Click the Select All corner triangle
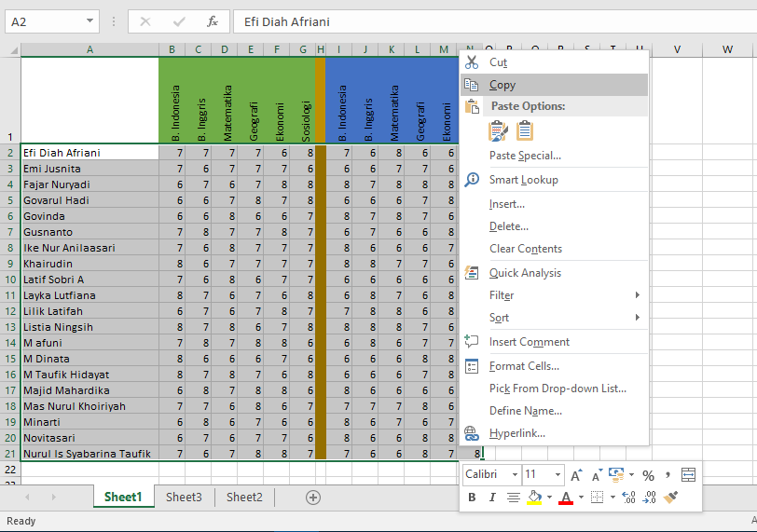 [13, 49]
